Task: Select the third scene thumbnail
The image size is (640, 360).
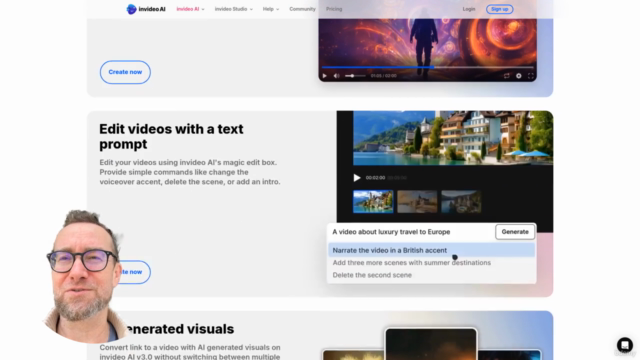Action: click(461, 202)
